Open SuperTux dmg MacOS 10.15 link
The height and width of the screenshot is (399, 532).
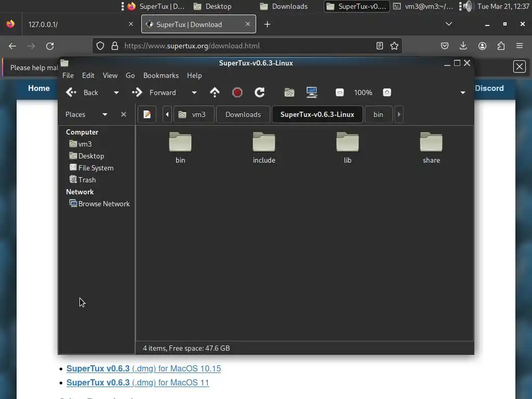click(x=143, y=368)
